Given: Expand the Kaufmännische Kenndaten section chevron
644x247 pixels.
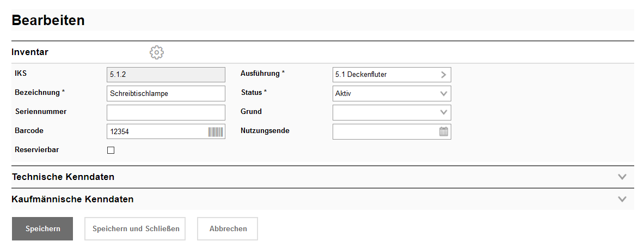Looking at the screenshot, I should coord(622,200).
